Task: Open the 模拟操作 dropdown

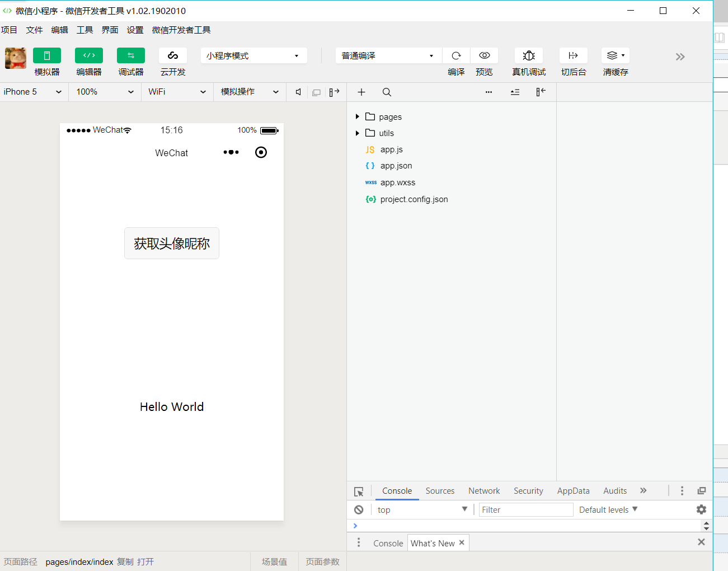Action: coord(250,92)
